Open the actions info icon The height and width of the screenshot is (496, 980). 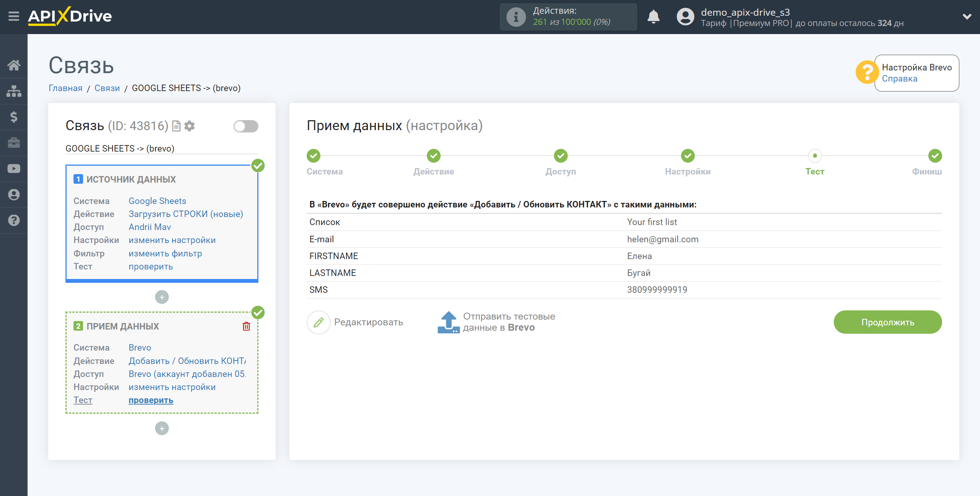(516, 17)
